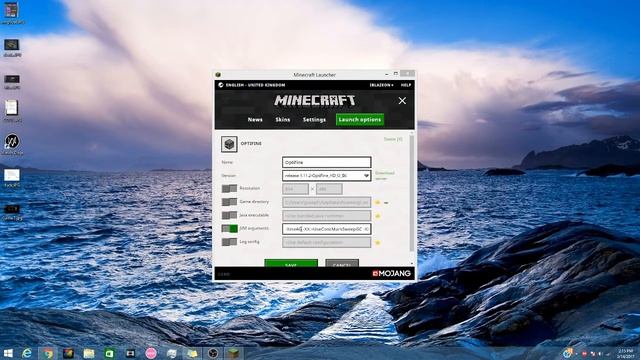Open the green store taskbar icon
640x360 pixels.
tap(109, 353)
